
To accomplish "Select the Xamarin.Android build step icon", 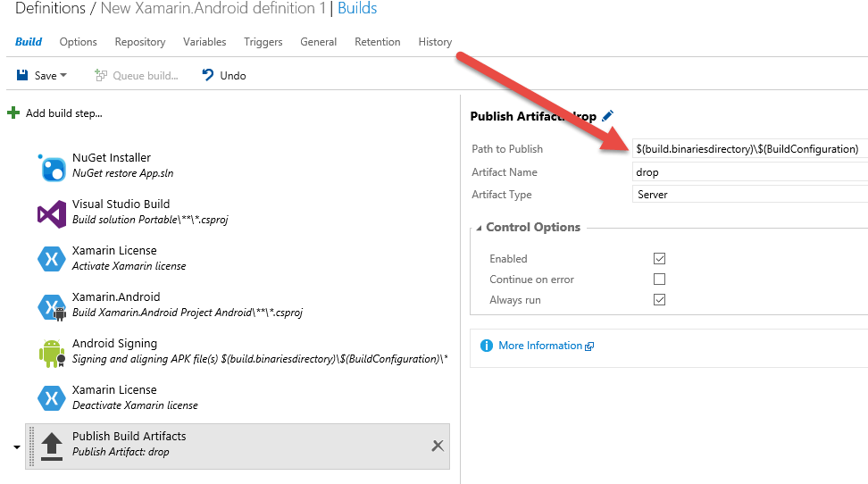I will click(52, 307).
